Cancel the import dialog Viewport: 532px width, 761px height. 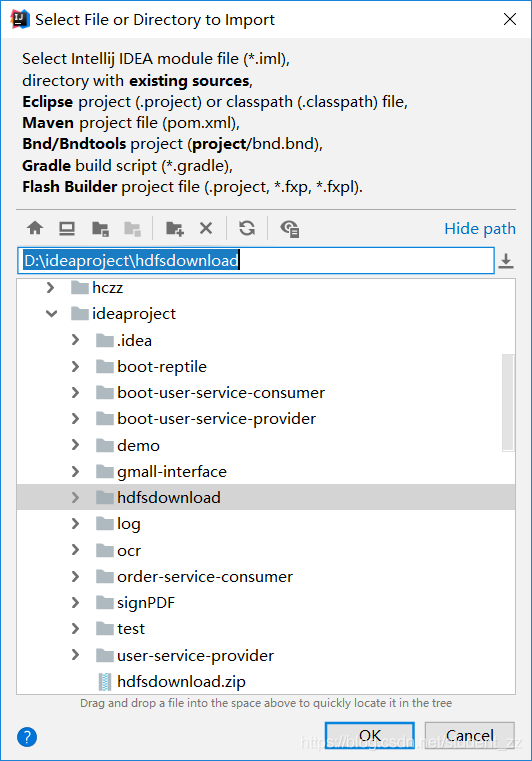tap(469, 736)
